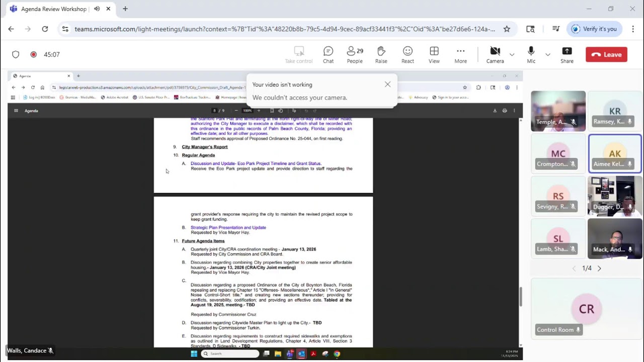Viewport: 644px width, 362px height.
Task: Turn on the Camera
Action: 495,55
